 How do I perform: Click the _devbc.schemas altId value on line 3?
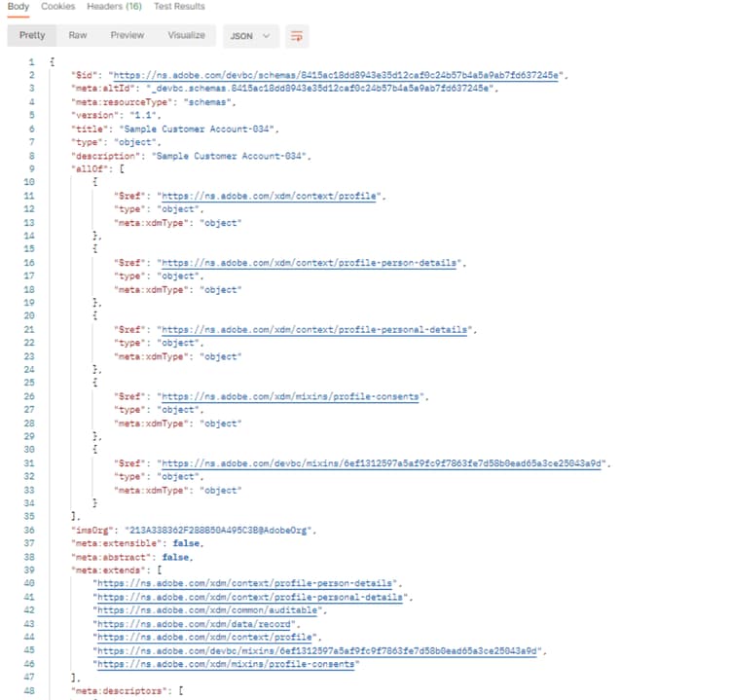[x=319, y=88]
